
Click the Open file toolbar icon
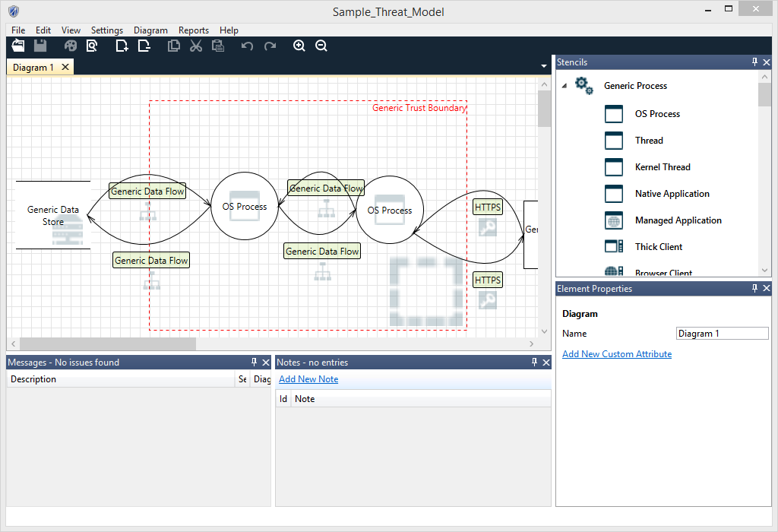[18, 46]
